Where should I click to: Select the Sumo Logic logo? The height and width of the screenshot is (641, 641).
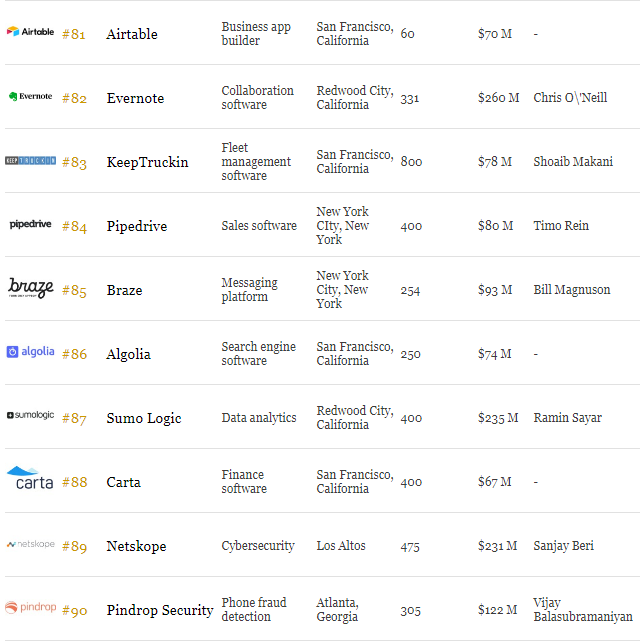[x=30, y=415]
